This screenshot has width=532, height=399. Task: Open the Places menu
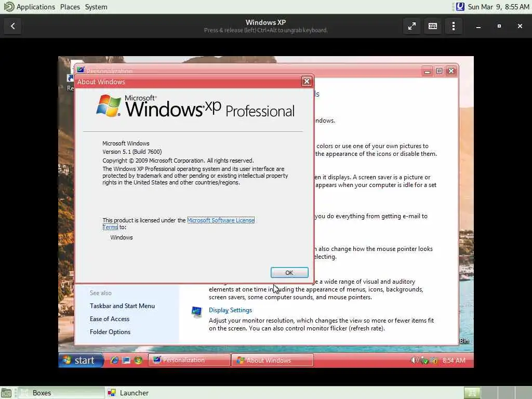point(70,7)
